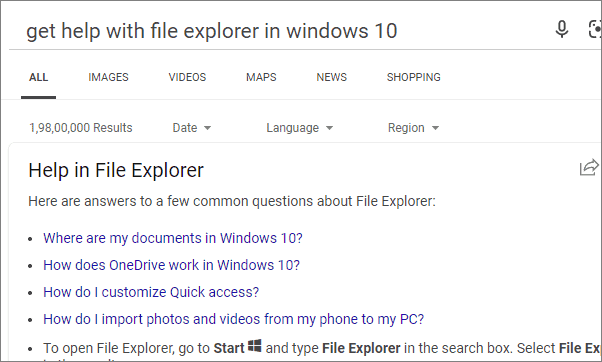Screen dimensions: 602x362
Task: Open visual search camera icon
Action: [x=595, y=30]
